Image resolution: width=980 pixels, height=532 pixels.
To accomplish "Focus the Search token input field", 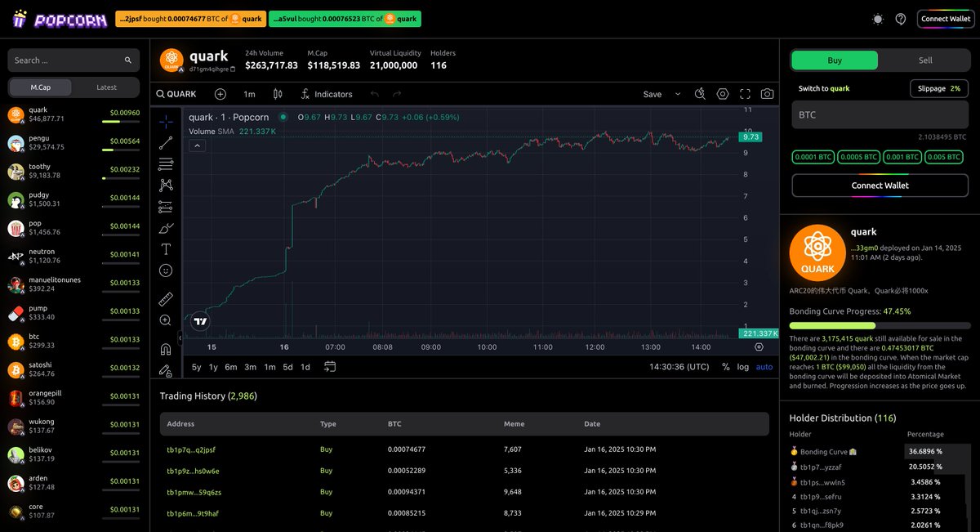I will 73,60.
